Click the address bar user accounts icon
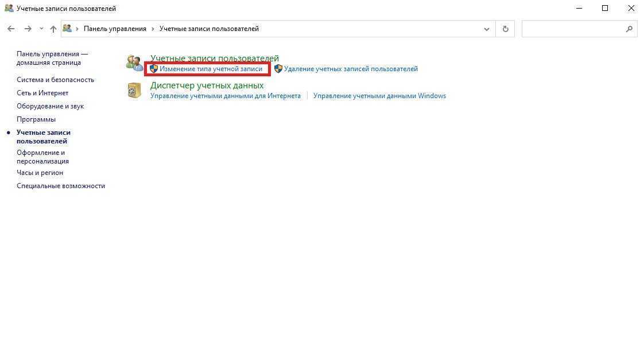 [x=67, y=28]
